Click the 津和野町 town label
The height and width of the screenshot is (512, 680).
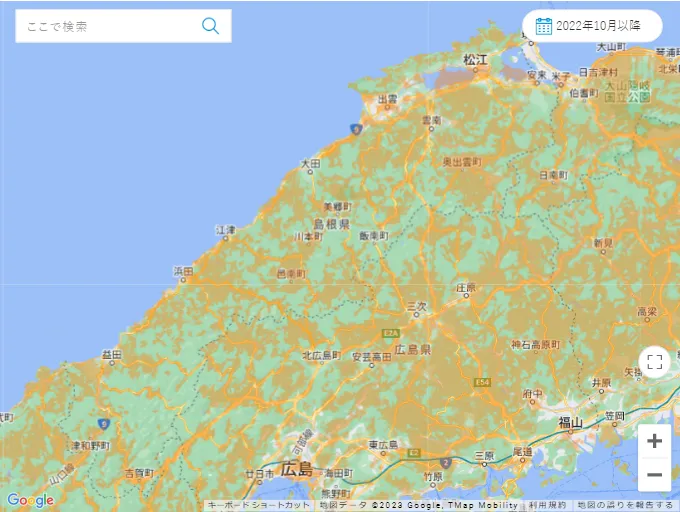coord(91,446)
